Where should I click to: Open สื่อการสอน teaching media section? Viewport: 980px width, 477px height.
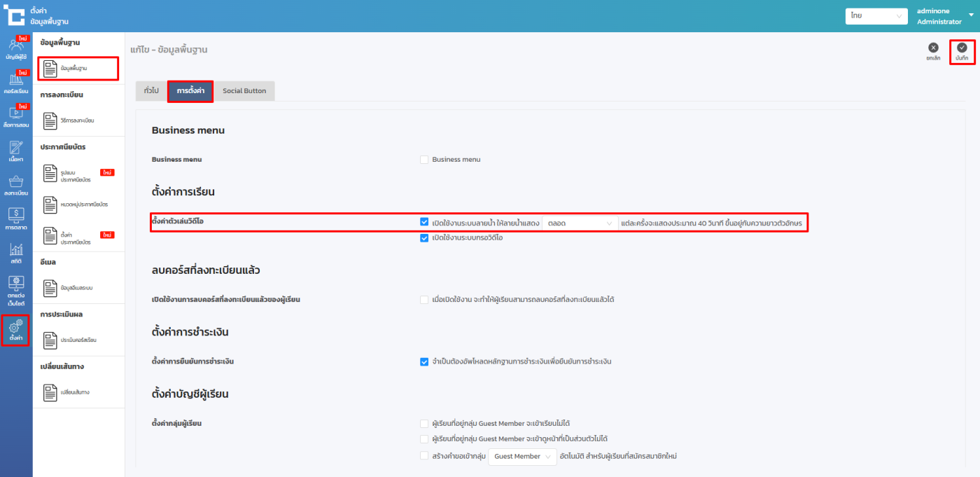[x=15, y=116]
